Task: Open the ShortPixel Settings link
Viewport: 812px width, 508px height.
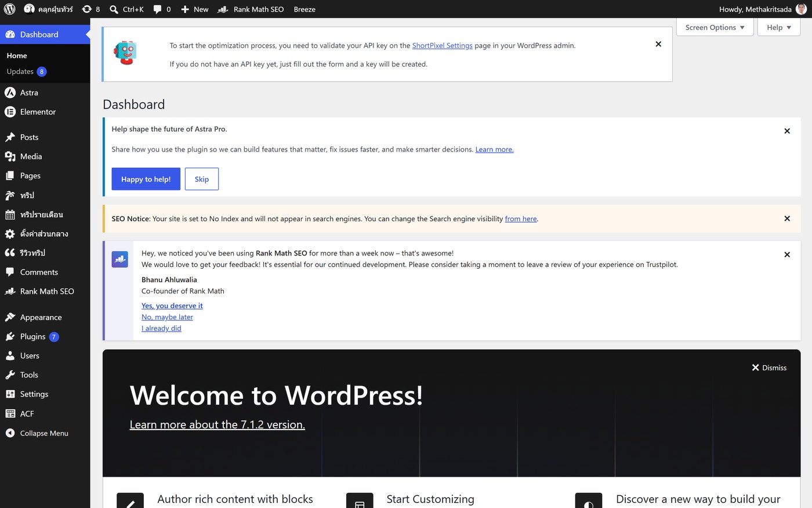Action: coord(443,45)
